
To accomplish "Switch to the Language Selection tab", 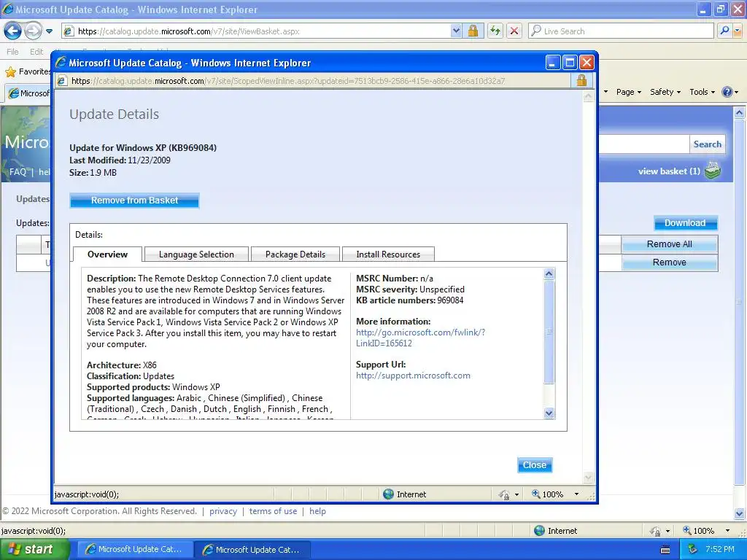I will (196, 254).
